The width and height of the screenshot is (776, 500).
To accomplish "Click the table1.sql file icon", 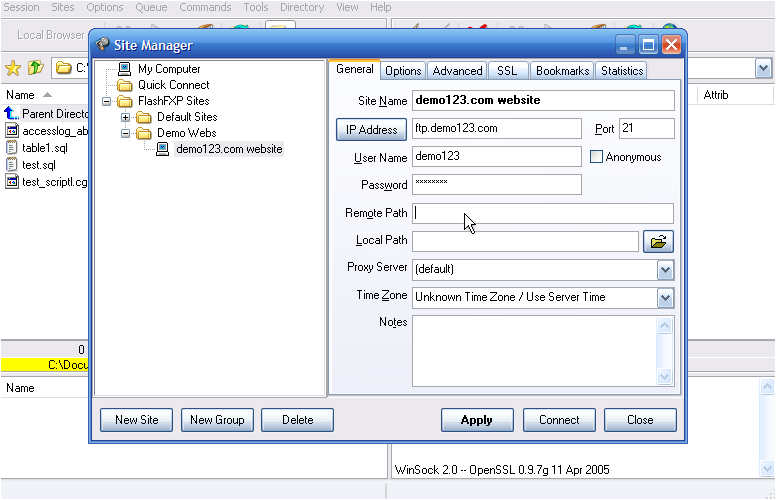I will point(12,148).
